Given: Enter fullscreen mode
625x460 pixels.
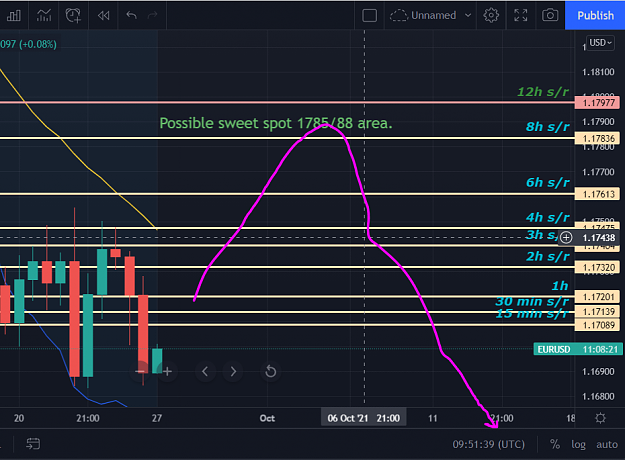Looking at the screenshot, I should click(521, 16).
